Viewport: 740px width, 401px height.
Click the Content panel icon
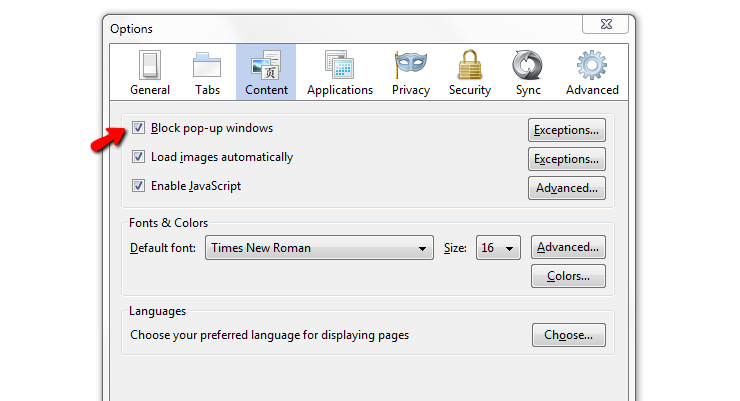coord(266,65)
